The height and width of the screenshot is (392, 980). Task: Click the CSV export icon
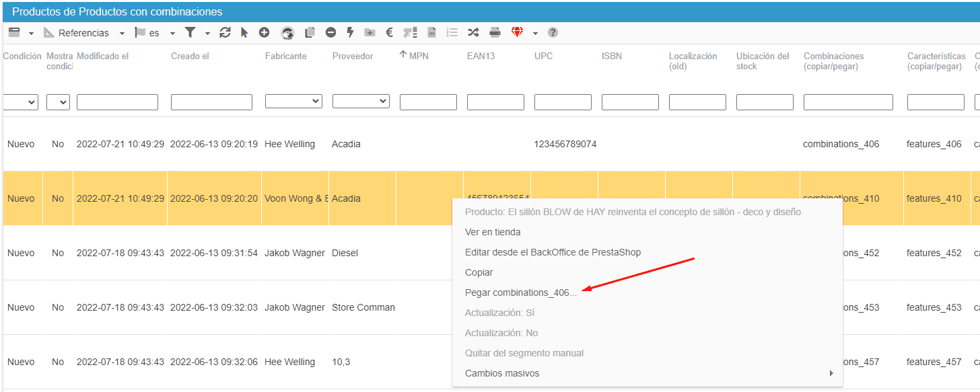(x=432, y=32)
